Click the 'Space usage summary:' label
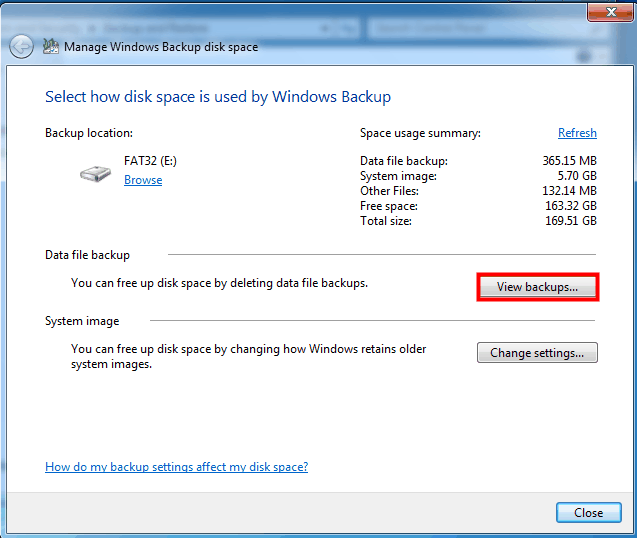 [420, 133]
